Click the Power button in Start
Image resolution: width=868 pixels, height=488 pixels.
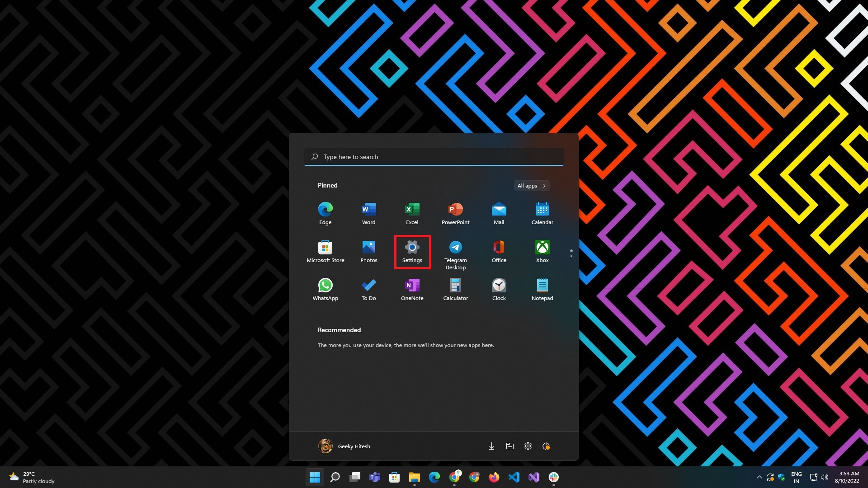tap(546, 446)
